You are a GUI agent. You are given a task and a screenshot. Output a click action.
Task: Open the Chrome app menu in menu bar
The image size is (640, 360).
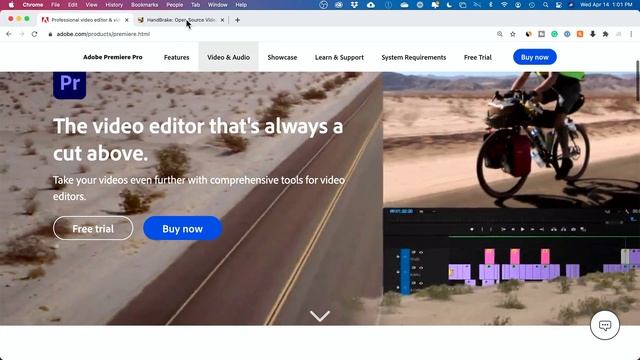[x=33, y=5]
